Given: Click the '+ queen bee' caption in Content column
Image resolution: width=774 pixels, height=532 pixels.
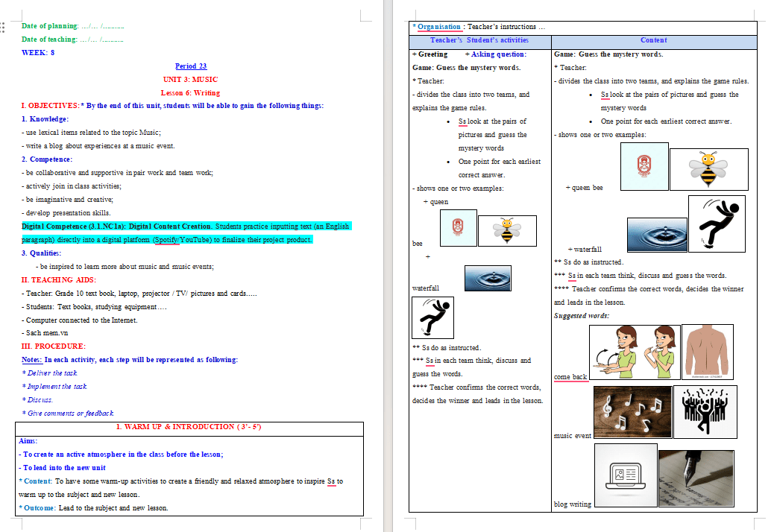Looking at the screenshot, I should coord(585,188).
